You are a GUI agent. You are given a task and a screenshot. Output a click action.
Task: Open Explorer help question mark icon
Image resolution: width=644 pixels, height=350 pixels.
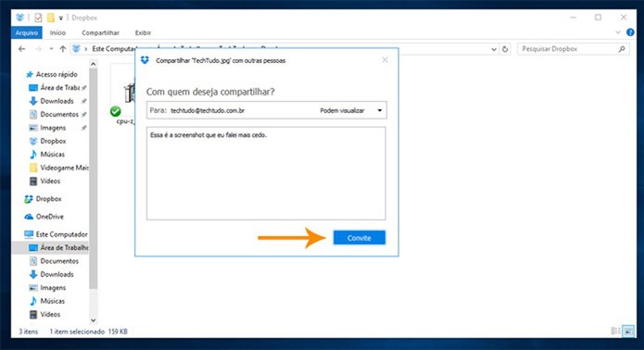[630, 32]
